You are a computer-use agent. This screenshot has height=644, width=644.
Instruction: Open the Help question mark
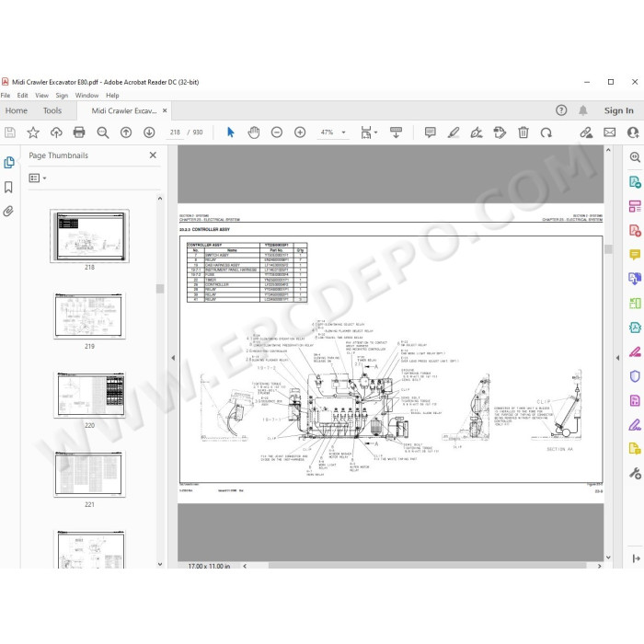(561, 110)
